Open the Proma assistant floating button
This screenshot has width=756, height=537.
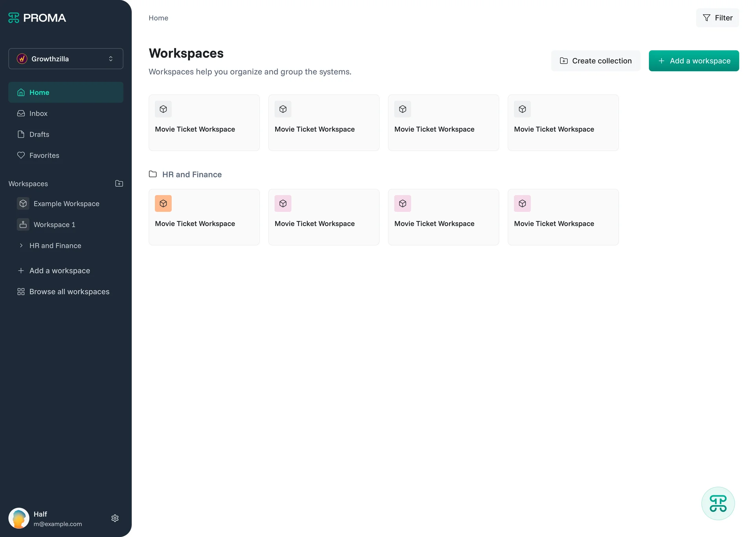[x=718, y=504]
